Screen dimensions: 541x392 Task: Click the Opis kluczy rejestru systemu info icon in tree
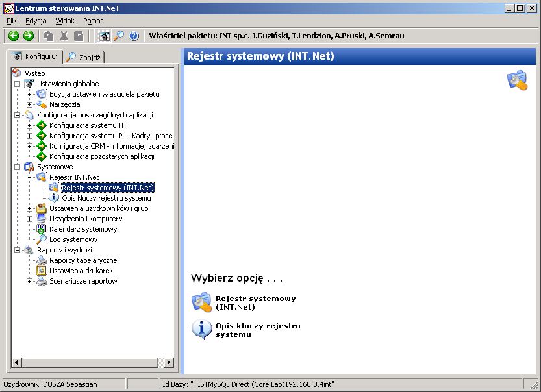[53, 197]
